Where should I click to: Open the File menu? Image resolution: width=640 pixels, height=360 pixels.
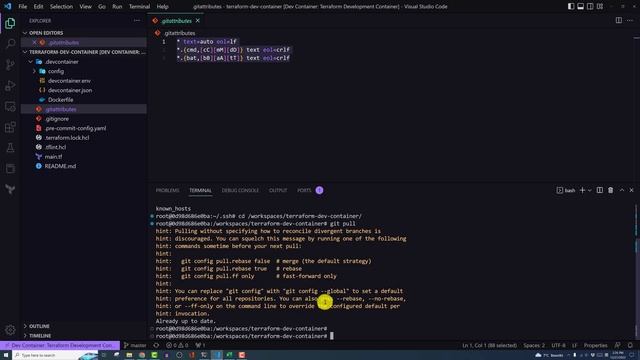point(23,7)
